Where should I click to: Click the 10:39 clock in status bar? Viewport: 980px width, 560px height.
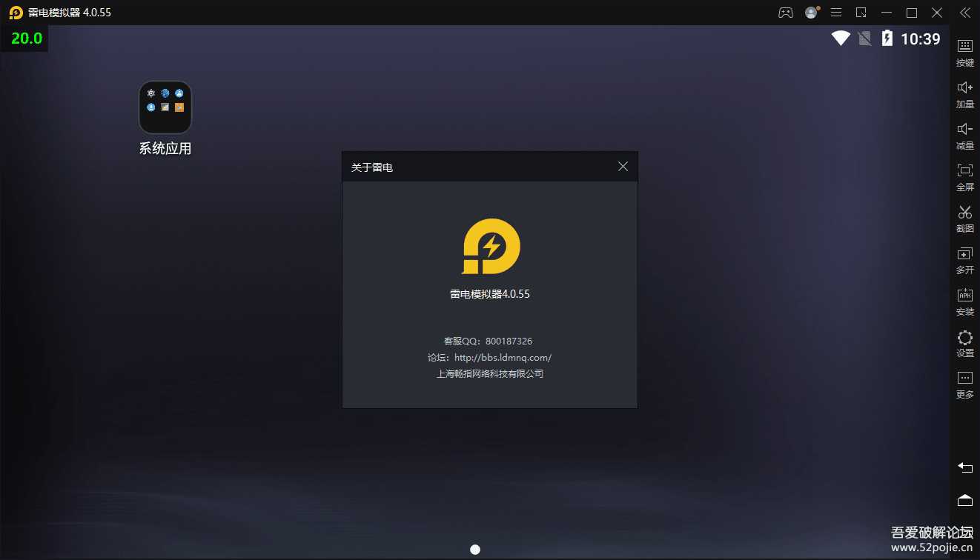tap(921, 39)
